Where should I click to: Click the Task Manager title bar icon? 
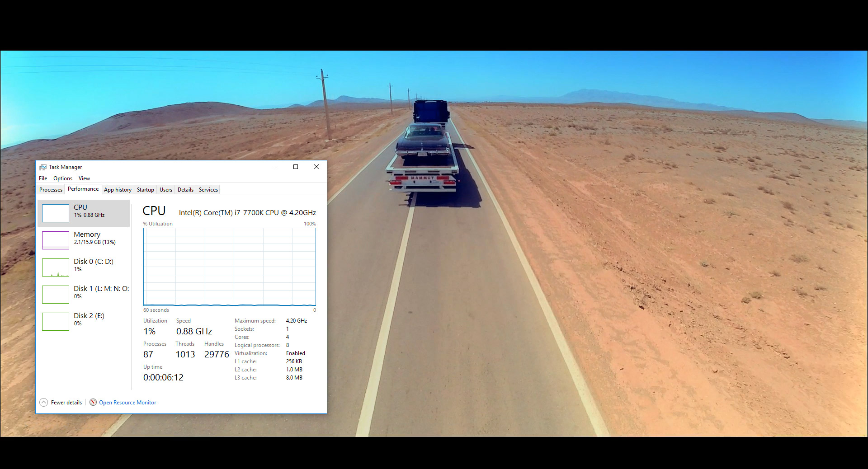pyautogui.click(x=43, y=167)
